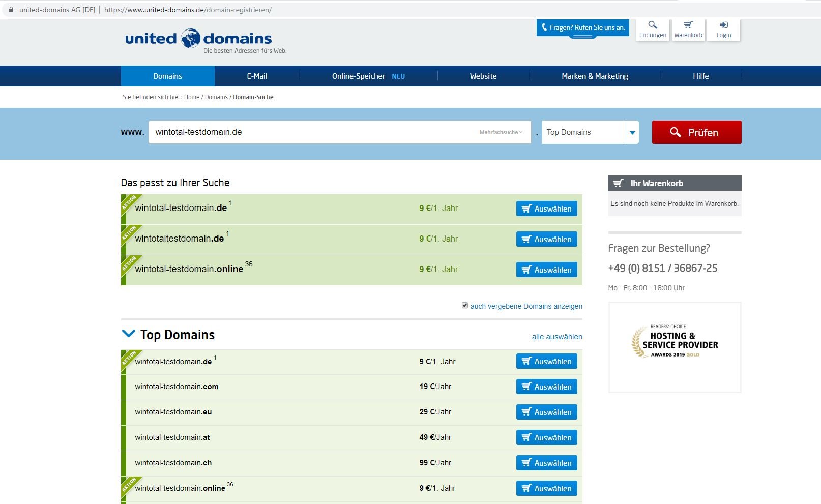Click 'Fragen zur Bestellung?' heading
Viewport: 821px width, 504px height.
pos(659,248)
